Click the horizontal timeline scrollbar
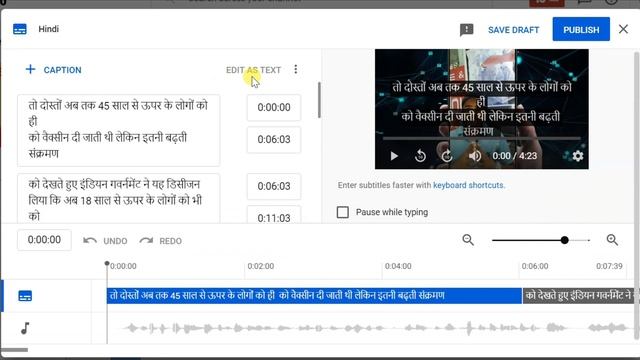This screenshot has height=360, width=640. [x=15, y=350]
